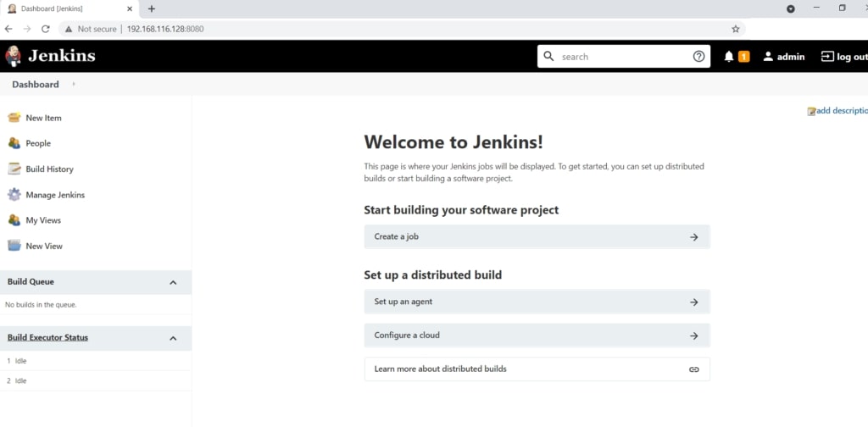Viewport: 868px width, 427px height.
Task: Reload the page in browser
Action: pos(46,29)
